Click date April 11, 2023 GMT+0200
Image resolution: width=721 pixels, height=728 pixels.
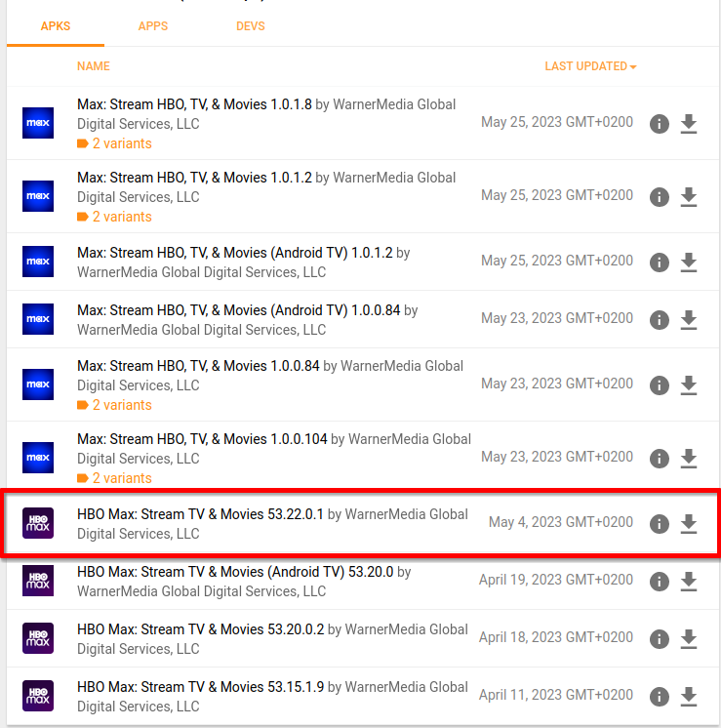coord(556,695)
